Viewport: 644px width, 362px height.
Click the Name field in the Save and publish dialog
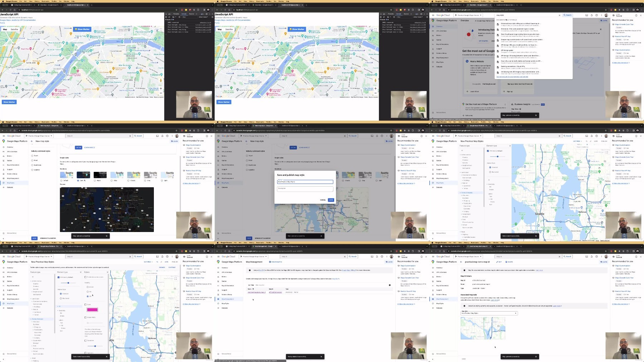305,182
